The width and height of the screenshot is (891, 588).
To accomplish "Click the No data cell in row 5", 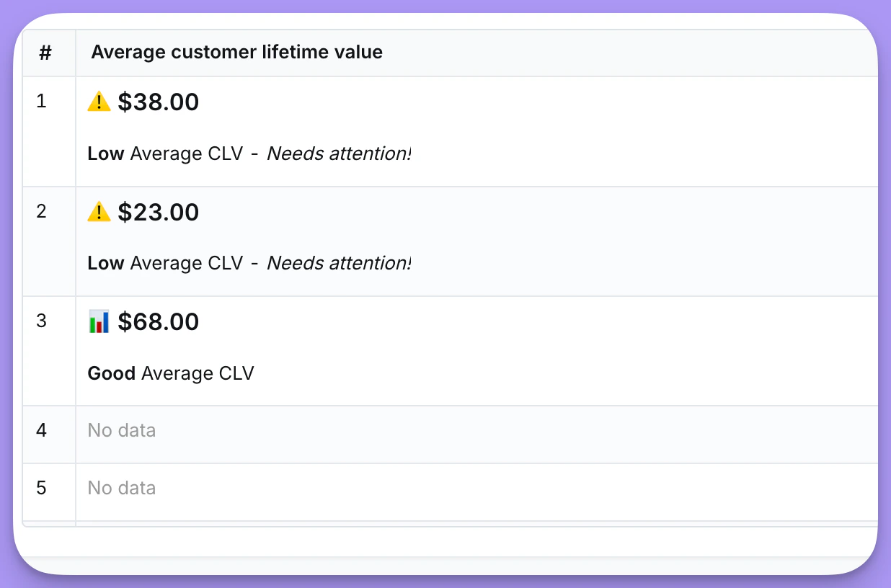I will coord(120,488).
